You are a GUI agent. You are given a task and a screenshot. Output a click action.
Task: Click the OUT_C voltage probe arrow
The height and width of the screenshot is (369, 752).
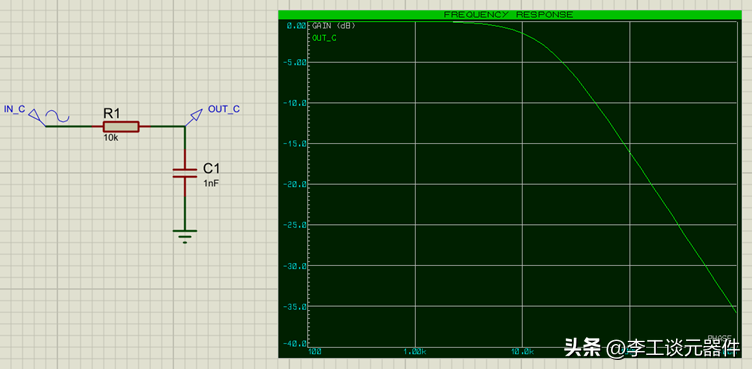click(x=194, y=117)
